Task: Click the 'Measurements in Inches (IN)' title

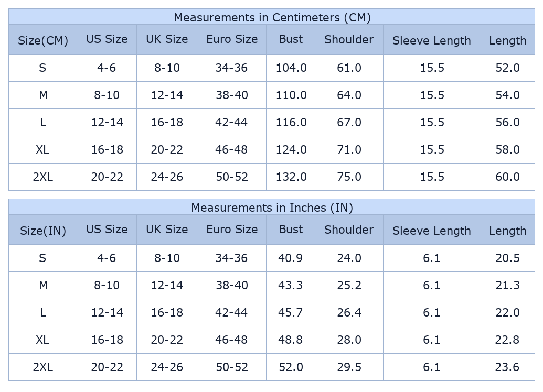Action: 272,208
